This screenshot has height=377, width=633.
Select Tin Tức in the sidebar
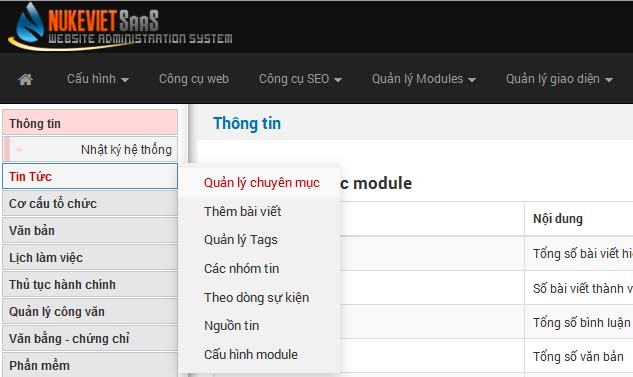90,176
